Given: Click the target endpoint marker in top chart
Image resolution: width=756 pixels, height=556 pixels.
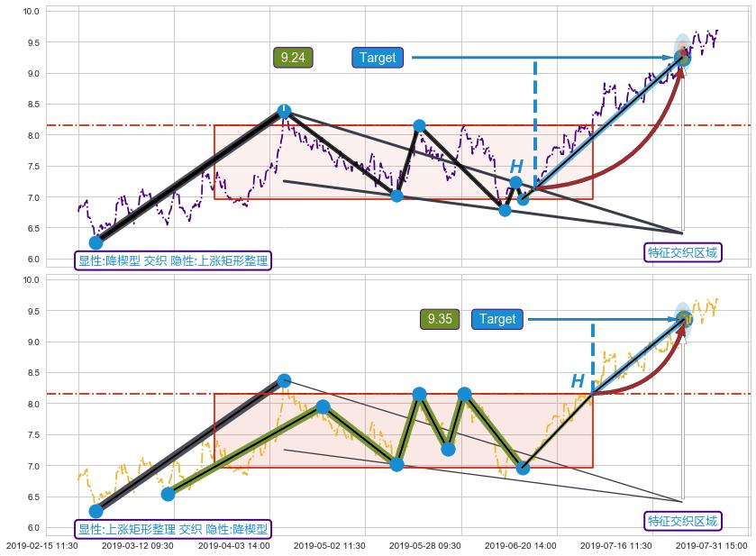Looking at the screenshot, I should click(x=682, y=58).
